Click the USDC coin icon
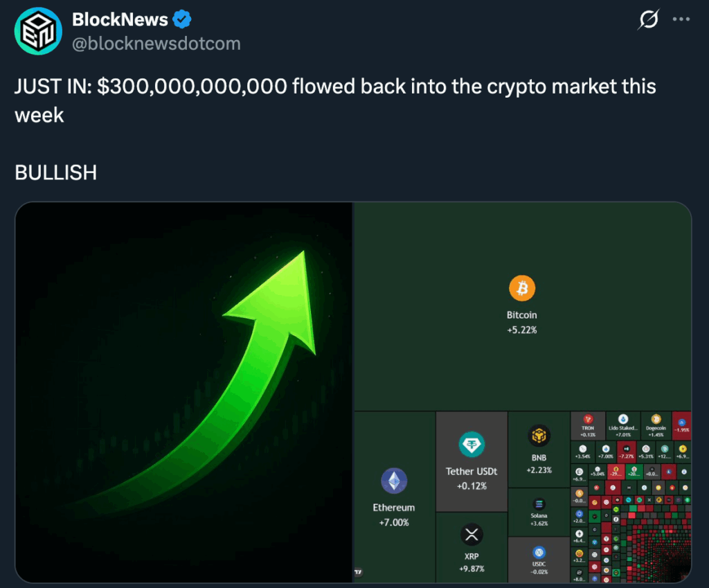 tap(539, 551)
